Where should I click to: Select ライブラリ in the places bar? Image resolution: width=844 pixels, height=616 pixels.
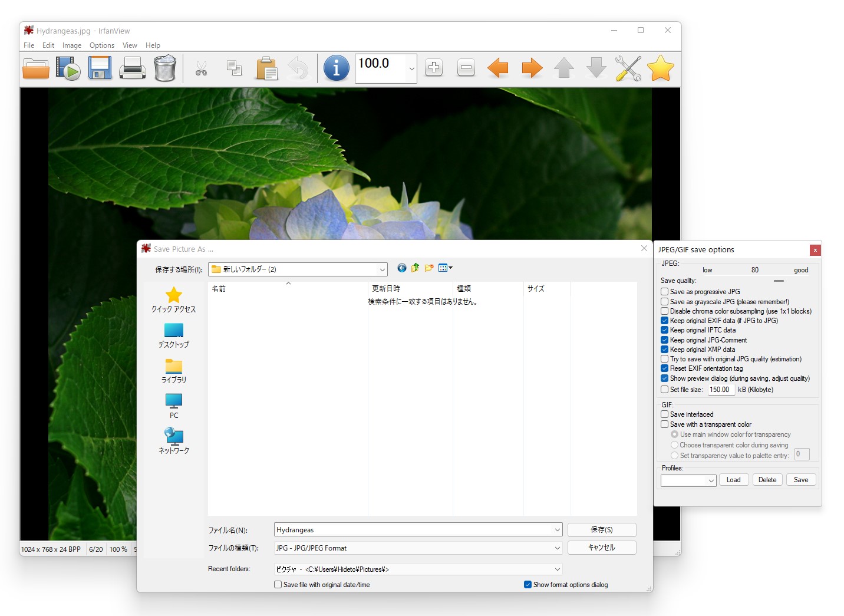[173, 371]
